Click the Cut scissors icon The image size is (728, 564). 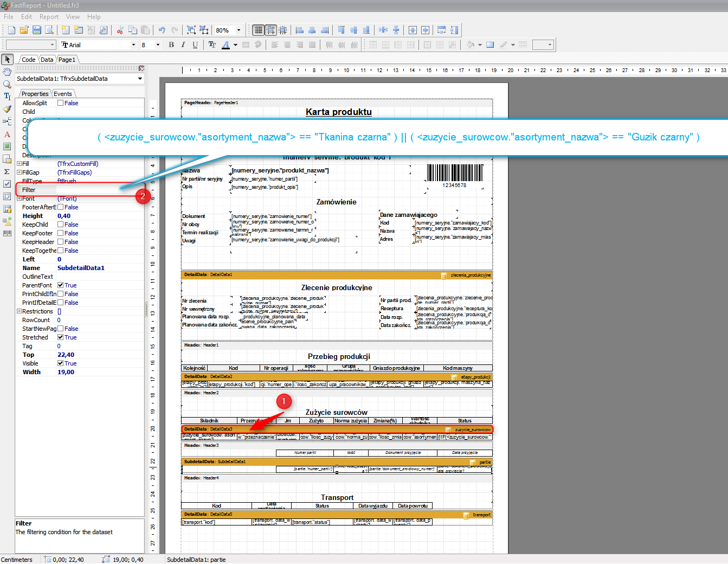point(120,30)
